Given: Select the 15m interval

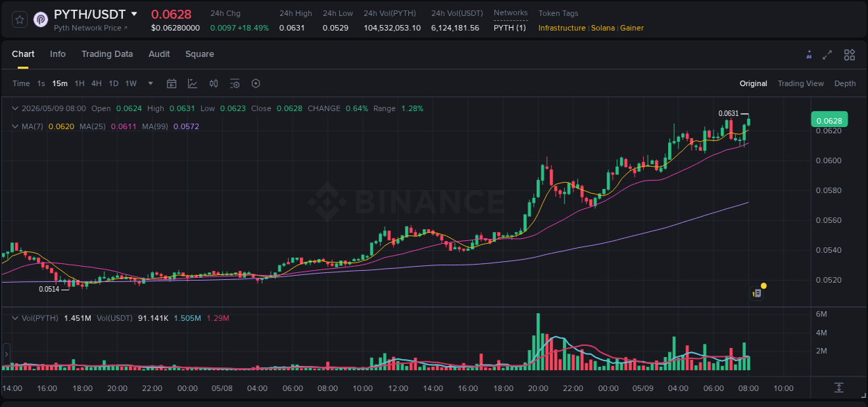Looking at the screenshot, I should (x=60, y=83).
